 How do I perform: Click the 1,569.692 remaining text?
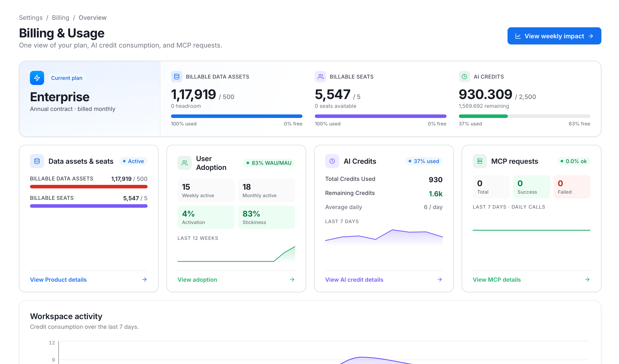click(x=484, y=106)
